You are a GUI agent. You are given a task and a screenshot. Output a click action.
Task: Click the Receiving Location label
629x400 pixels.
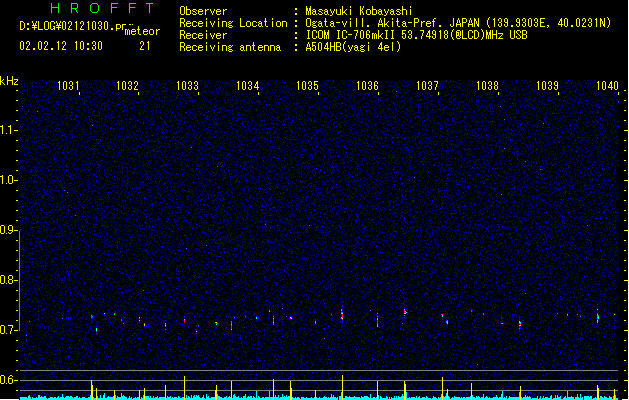click(x=233, y=23)
